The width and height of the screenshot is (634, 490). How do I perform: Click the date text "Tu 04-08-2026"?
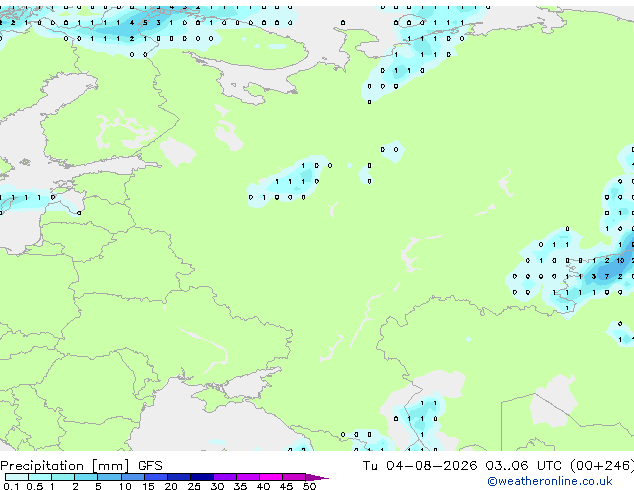coord(420,466)
